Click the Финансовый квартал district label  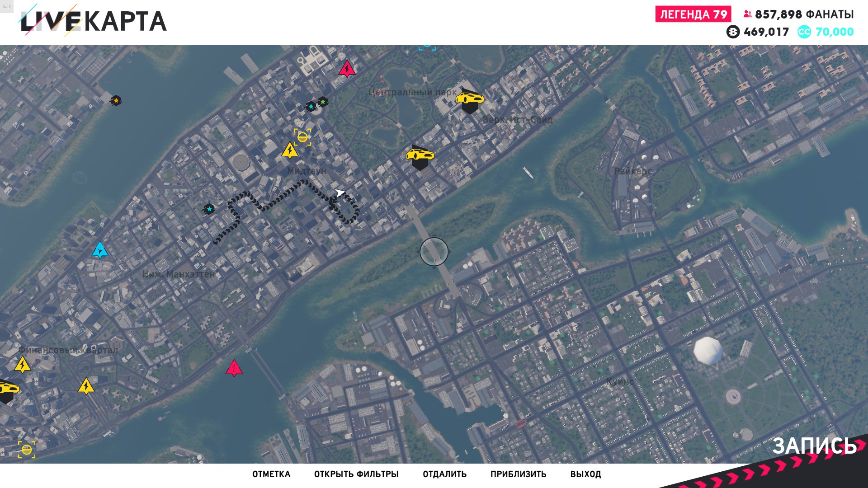[68, 350]
